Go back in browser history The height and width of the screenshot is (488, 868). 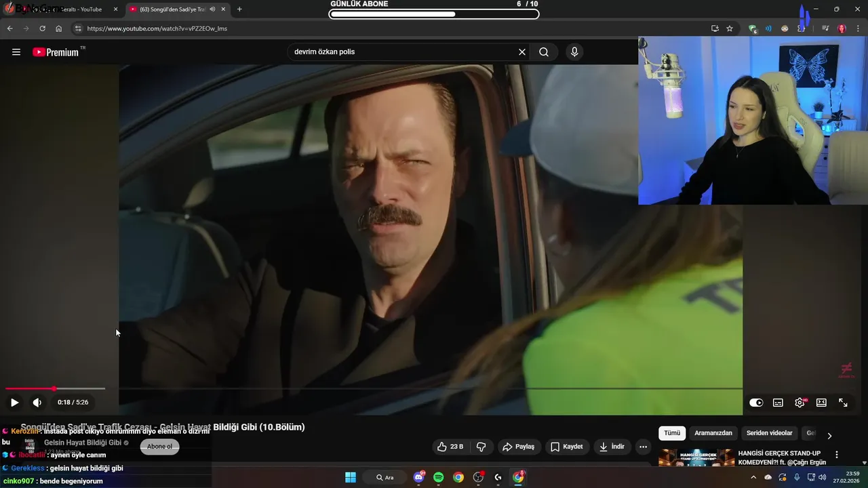point(9,28)
